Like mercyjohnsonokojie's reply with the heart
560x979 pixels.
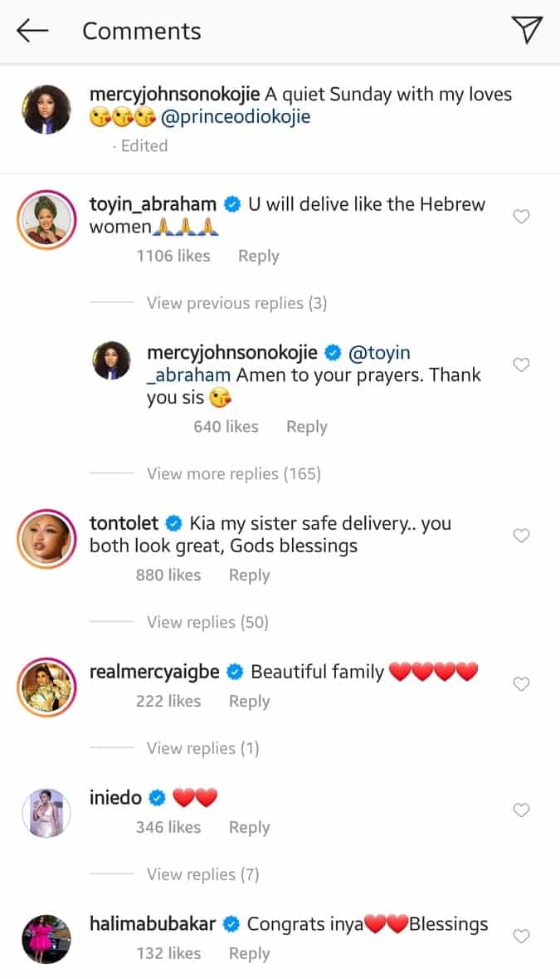pos(521,365)
